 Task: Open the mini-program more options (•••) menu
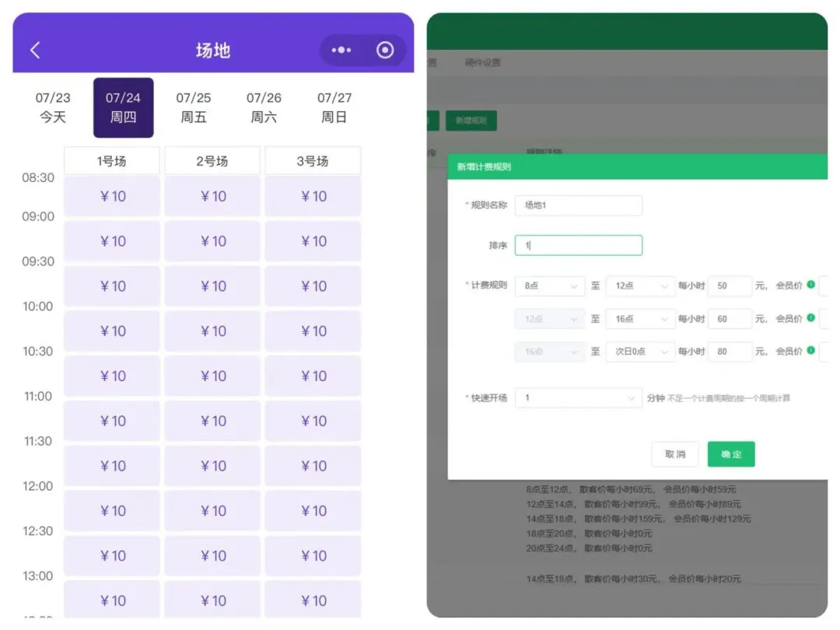click(x=341, y=49)
